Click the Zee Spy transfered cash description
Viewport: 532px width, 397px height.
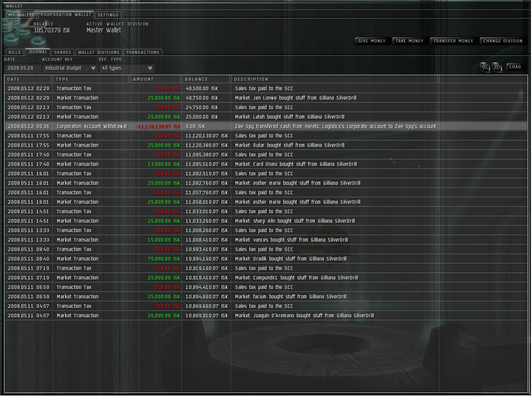point(335,127)
